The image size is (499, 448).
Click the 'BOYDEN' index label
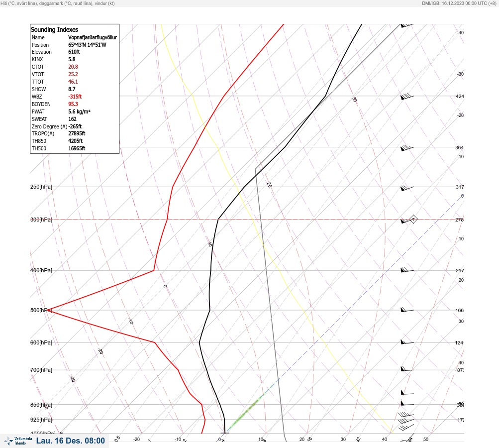[41, 104]
